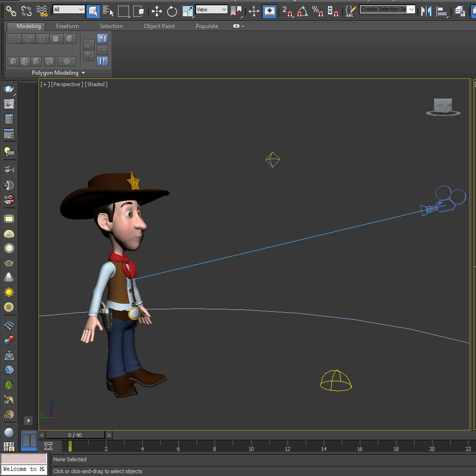Open the [Perspective] viewport view menu
This screenshot has width=476, height=476.
coord(67,84)
